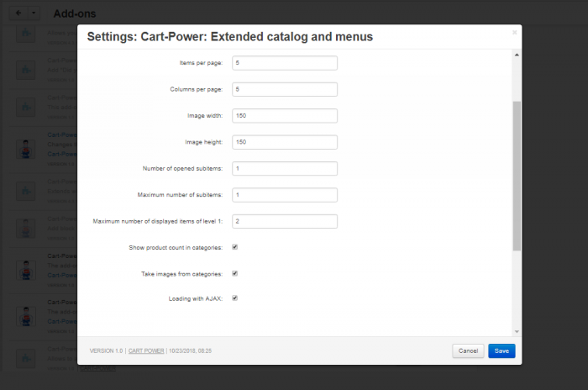Image resolution: width=588 pixels, height=390 pixels.
Task: Click the Add-ons page heading behind the dialog
Action: 75,13
